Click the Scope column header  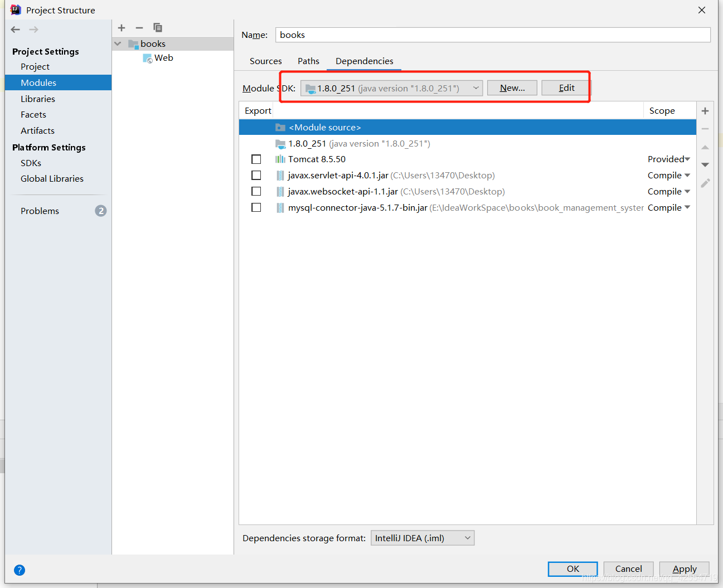pyautogui.click(x=662, y=111)
